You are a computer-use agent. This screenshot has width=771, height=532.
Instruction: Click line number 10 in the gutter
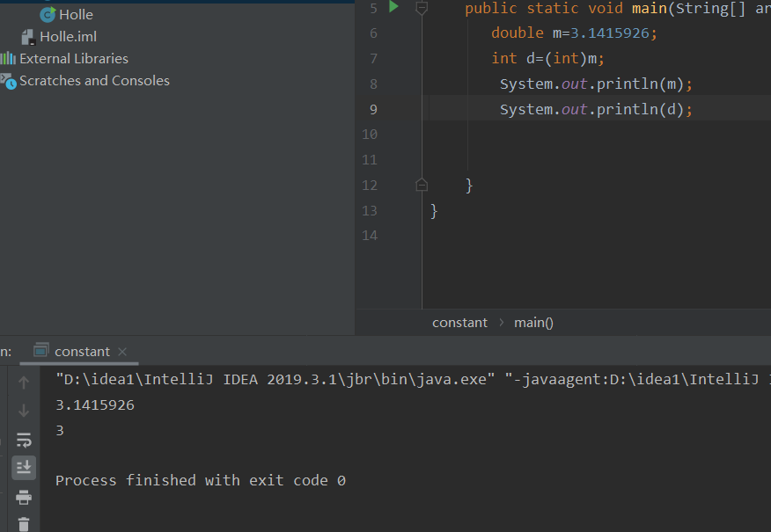[370, 135]
